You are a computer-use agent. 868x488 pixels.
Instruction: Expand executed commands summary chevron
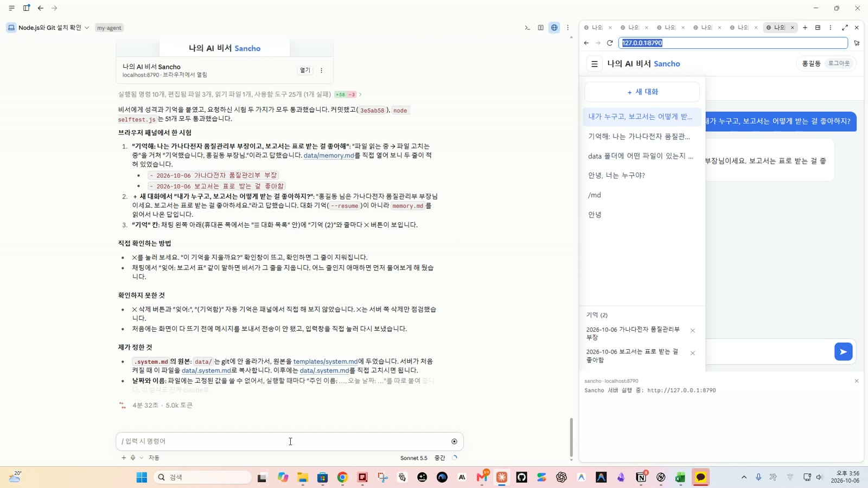pos(360,94)
